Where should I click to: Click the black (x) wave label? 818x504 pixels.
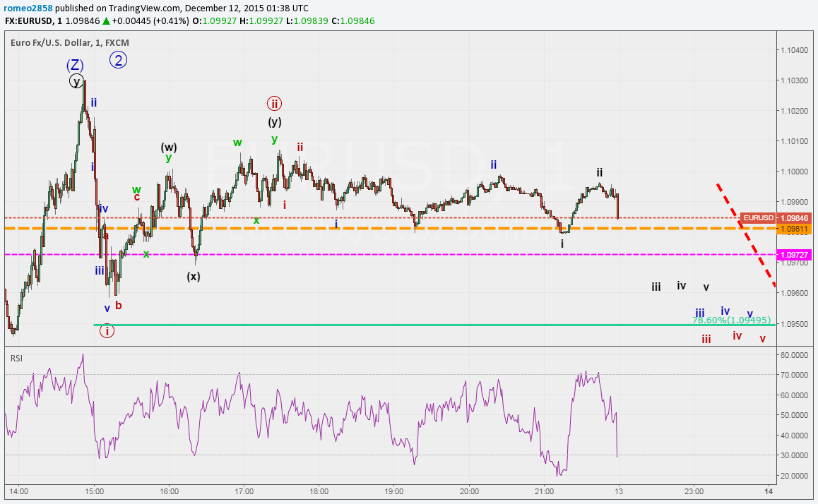pos(194,276)
